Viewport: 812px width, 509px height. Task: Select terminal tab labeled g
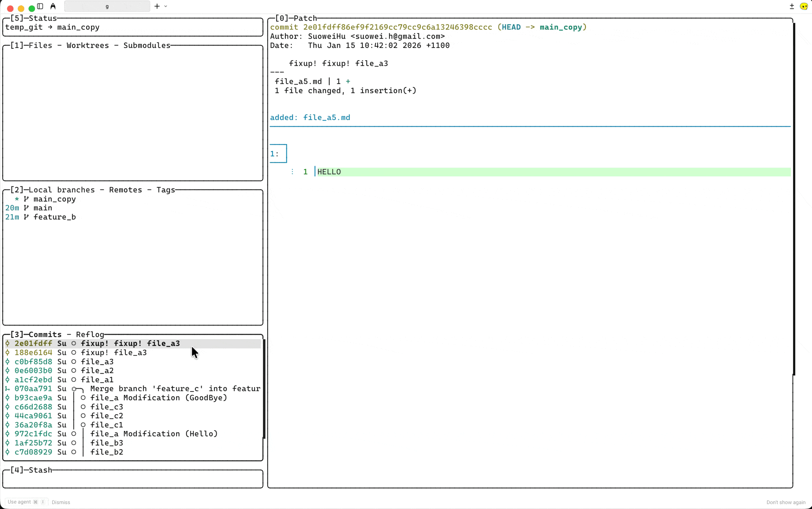point(107,6)
